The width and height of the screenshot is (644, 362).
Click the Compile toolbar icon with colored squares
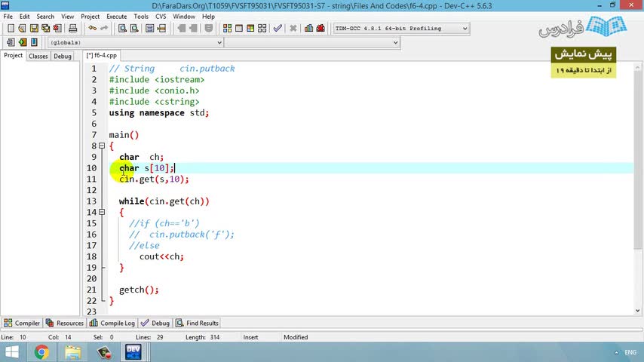pos(227,29)
